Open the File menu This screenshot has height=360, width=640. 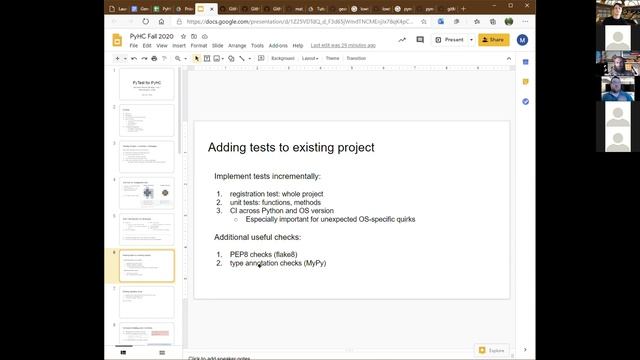click(x=134, y=46)
